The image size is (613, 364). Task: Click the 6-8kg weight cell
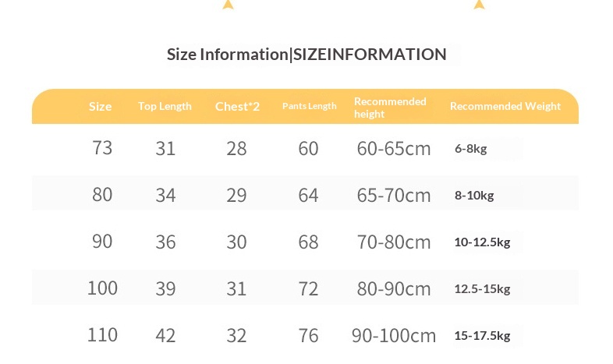[x=470, y=149]
